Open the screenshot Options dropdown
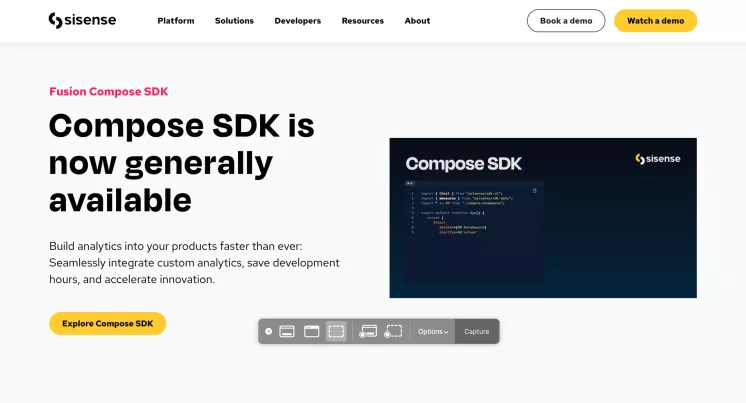 click(x=433, y=332)
